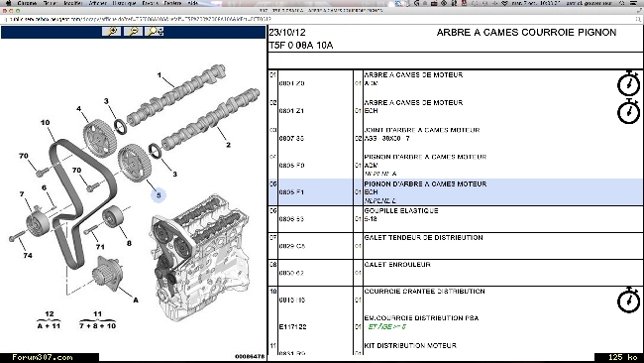
Task: Click stopwatch icon for second ARBRE A CAMES row
Action: (x=628, y=111)
